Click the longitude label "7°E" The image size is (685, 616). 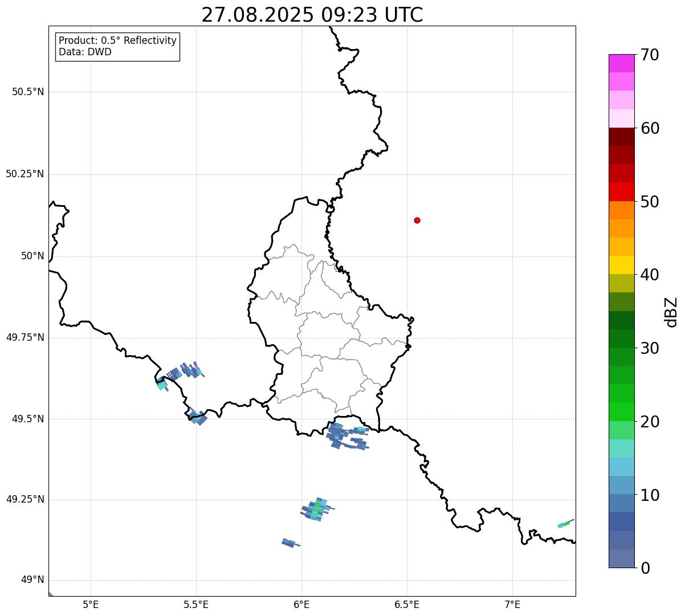[512, 604]
